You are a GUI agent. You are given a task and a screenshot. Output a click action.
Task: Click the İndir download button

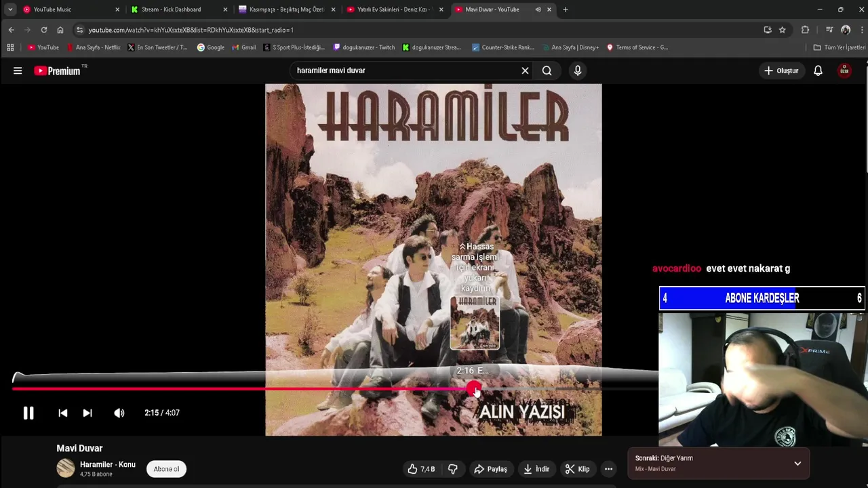pos(536,469)
